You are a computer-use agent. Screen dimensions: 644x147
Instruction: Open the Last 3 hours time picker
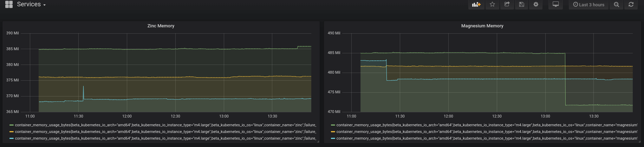tap(588, 5)
